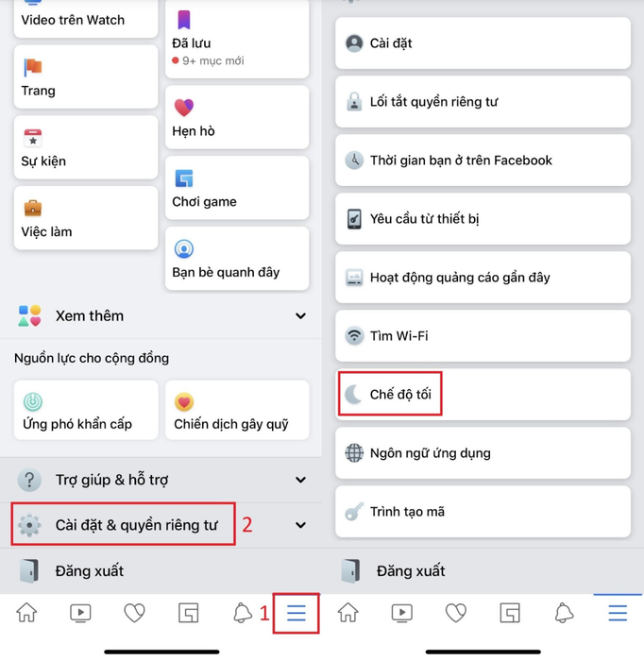Expand Trợ giúp & hỗ trợ section
644x661 pixels.
click(x=161, y=480)
